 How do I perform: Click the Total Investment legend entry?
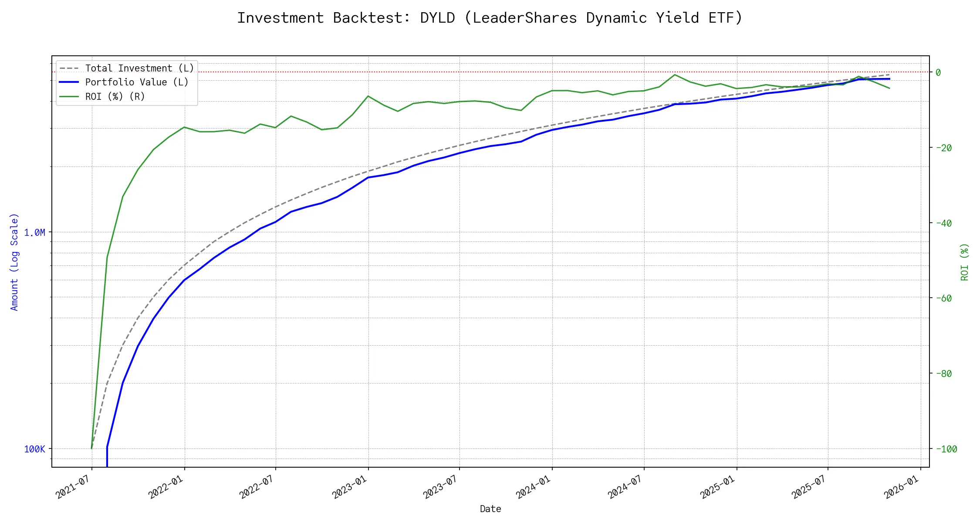[x=139, y=68]
